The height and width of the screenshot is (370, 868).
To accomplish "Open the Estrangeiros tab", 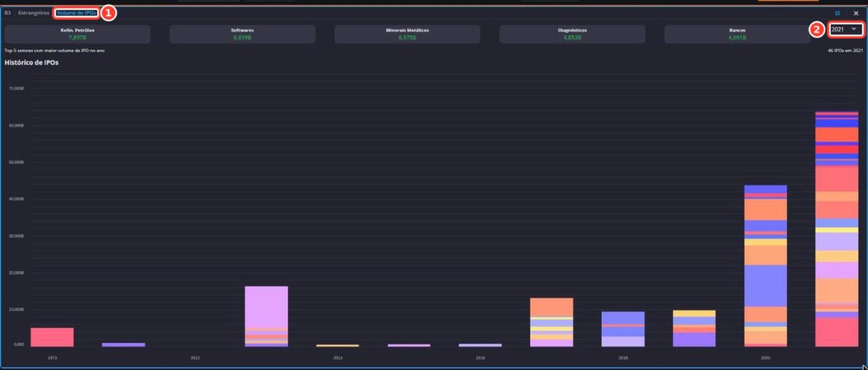I will 33,13.
